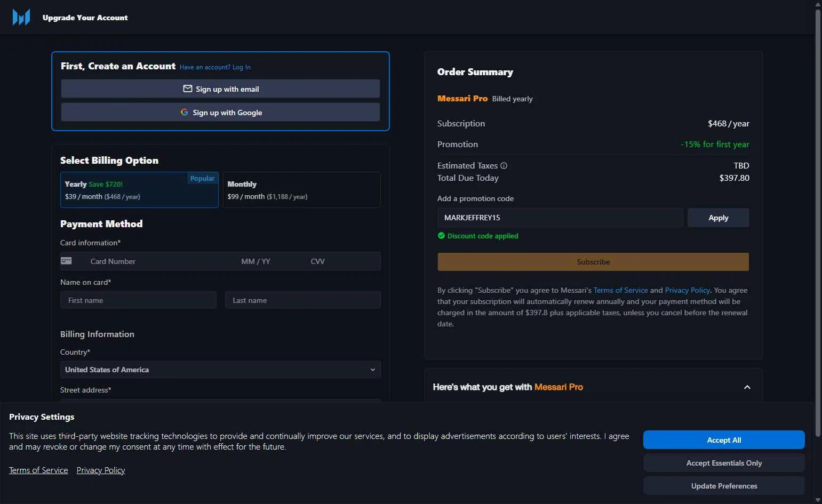
Task: Click Update Preferences button
Action: pyautogui.click(x=724, y=486)
